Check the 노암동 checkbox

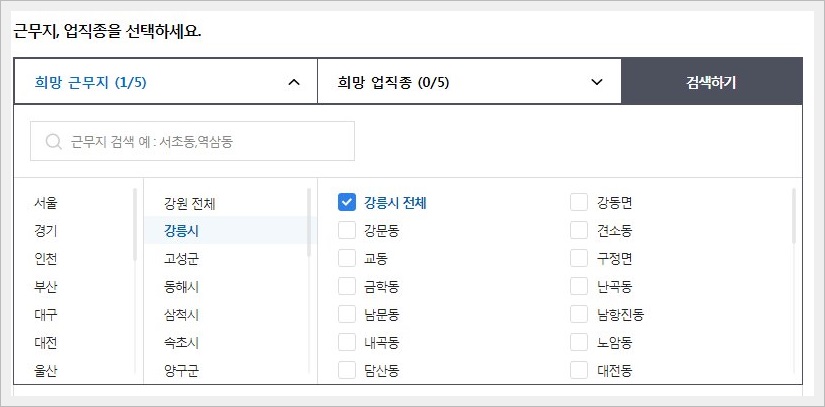click(579, 342)
